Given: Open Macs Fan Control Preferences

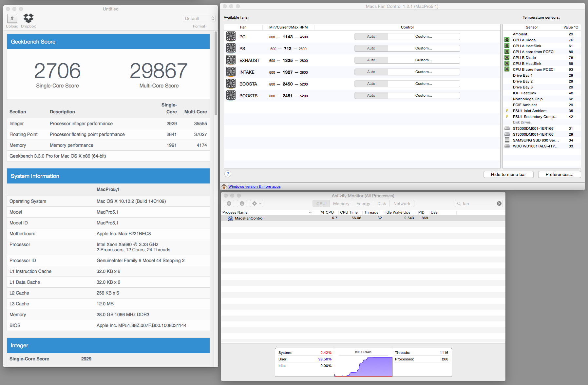Looking at the screenshot, I should [x=560, y=174].
